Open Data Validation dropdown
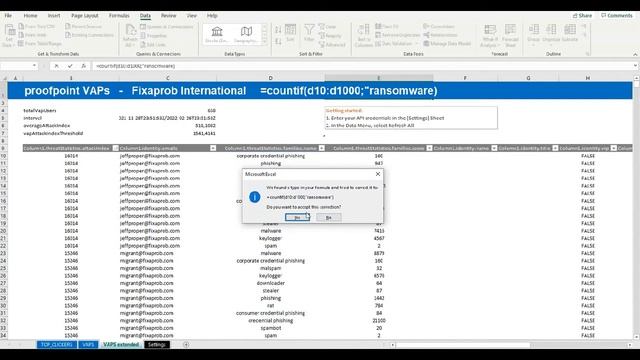The height and width of the screenshot is (360, 640). pos(397,43)
